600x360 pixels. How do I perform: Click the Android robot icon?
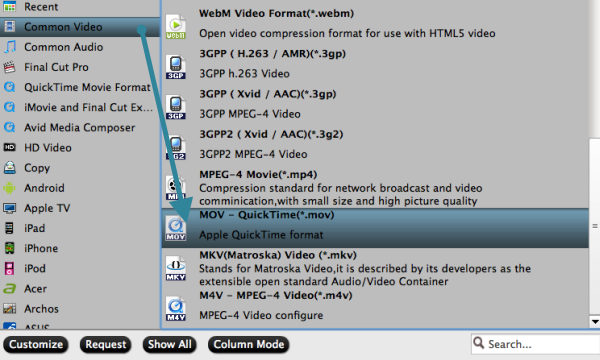point(10,188)
